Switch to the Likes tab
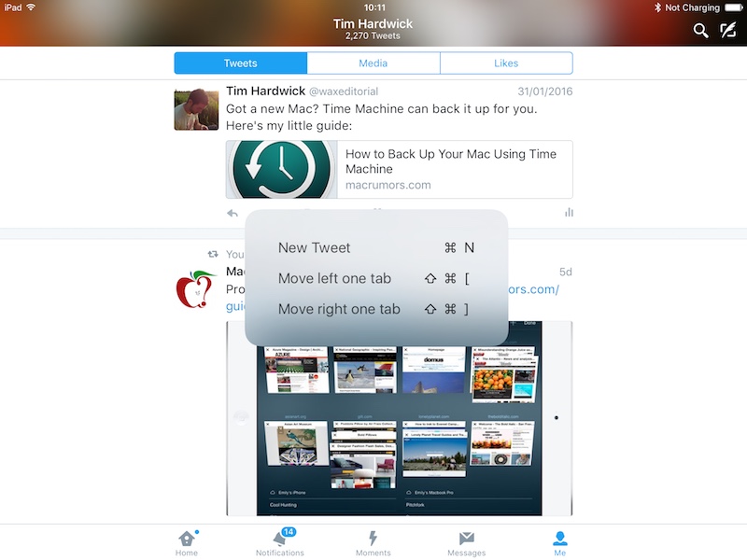 tap(506, 63)
